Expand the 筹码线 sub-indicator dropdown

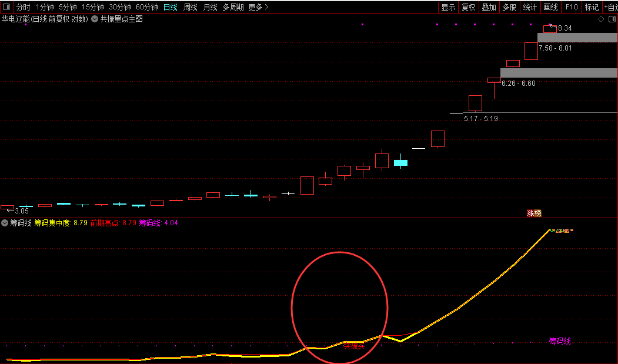5,223
